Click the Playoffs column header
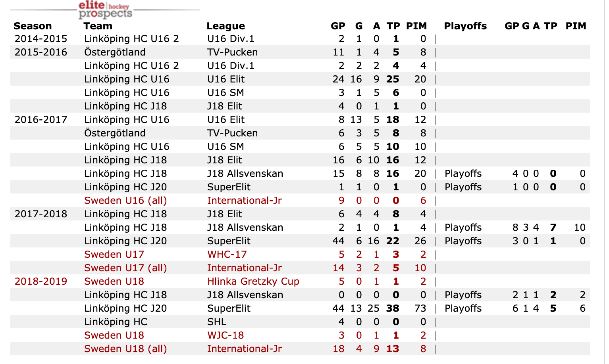The image size is (609, 364). pyautogui.click(x=465, y=26)
